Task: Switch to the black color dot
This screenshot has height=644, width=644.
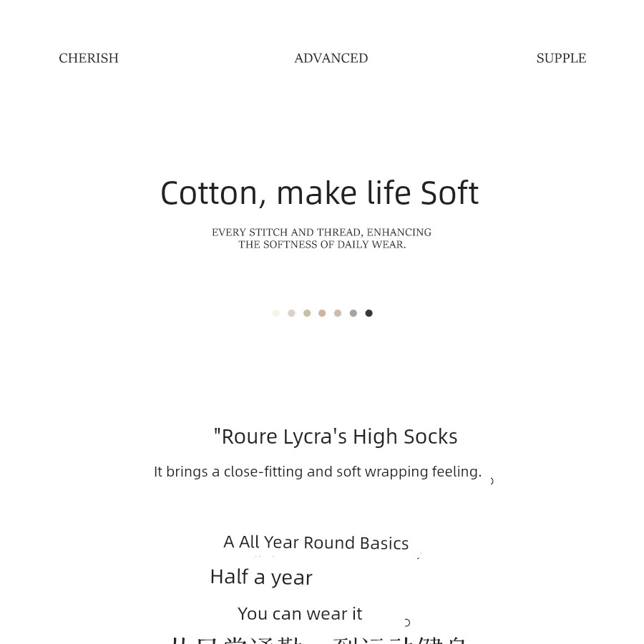Action: click(369, 313)
